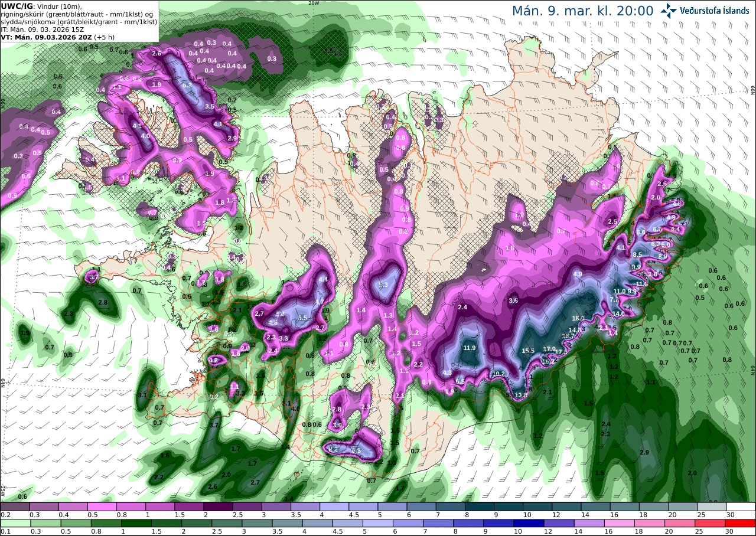Viewport: 756px width, 536px height.
Task: Click the 17.9 precipitation value on the map
Action: pyautogui.click(x=549, y=349)
